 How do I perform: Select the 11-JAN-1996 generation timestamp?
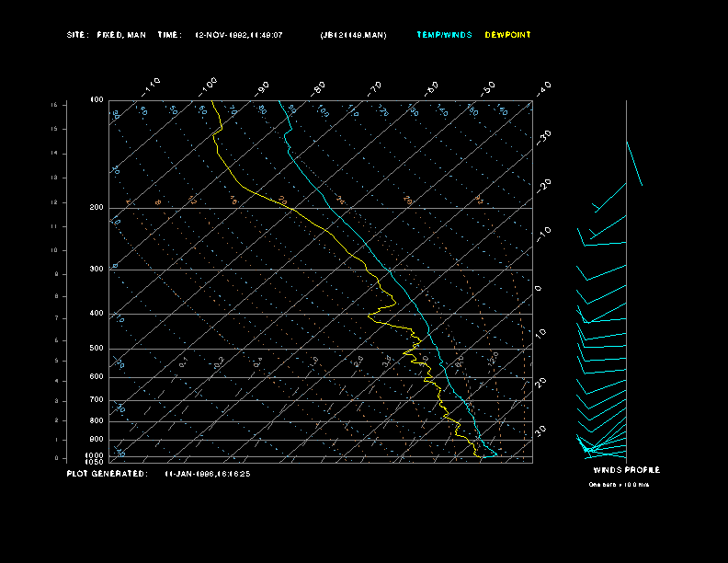(x=208, y=474)
